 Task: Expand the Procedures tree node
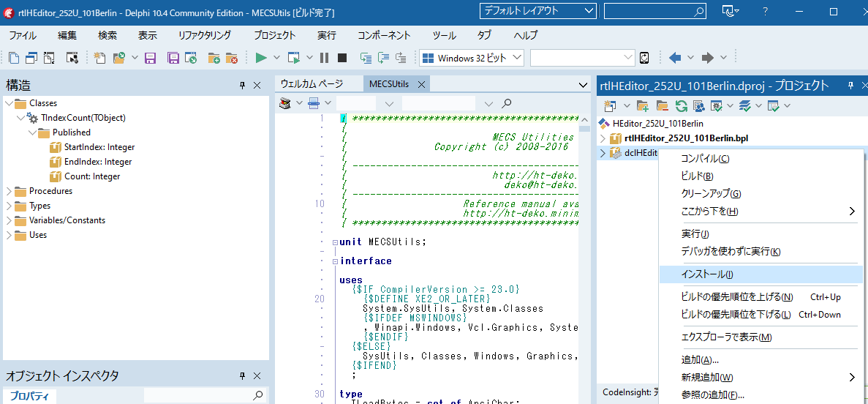click(9, 191)
